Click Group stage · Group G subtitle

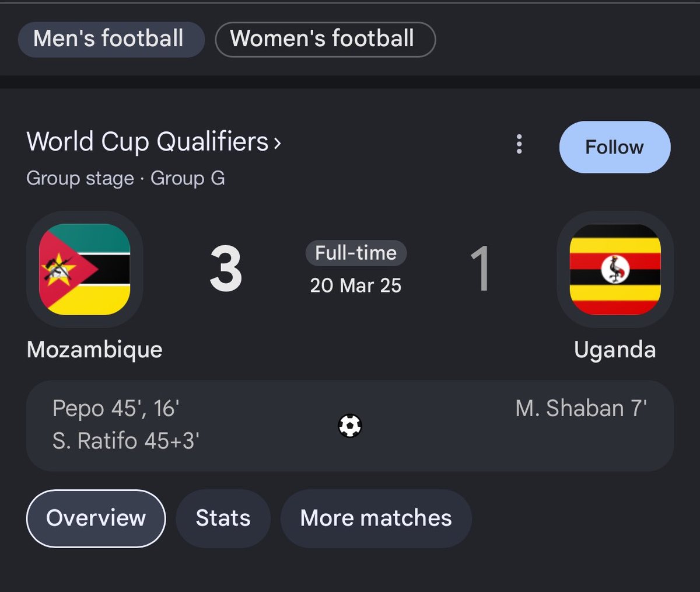point(125,178)
